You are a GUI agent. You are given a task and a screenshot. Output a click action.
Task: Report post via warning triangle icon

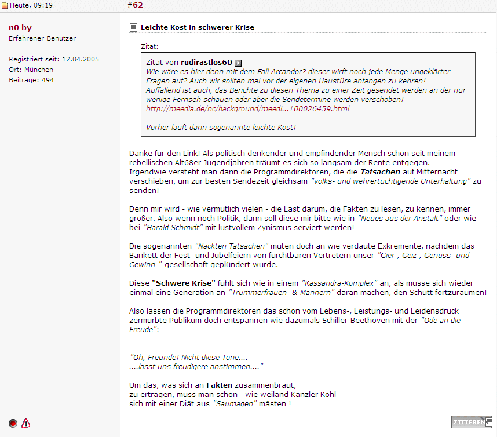click(25, 423)
